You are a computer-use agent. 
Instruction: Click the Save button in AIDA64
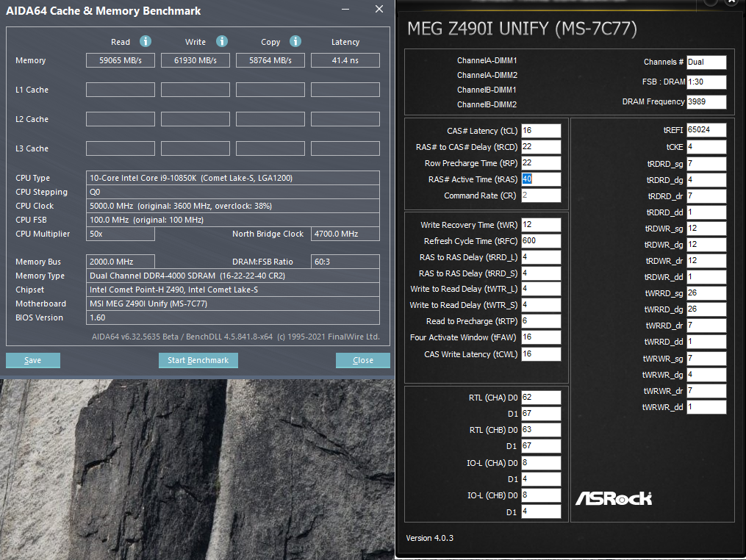pyautogui.click(x=33, y=360)
